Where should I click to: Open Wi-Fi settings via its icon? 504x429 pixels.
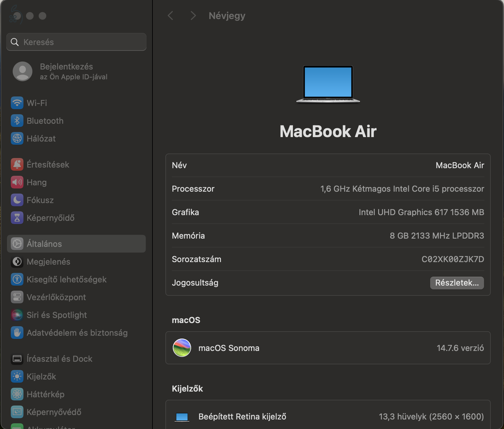pyautogui.click(x=17, y=103)
